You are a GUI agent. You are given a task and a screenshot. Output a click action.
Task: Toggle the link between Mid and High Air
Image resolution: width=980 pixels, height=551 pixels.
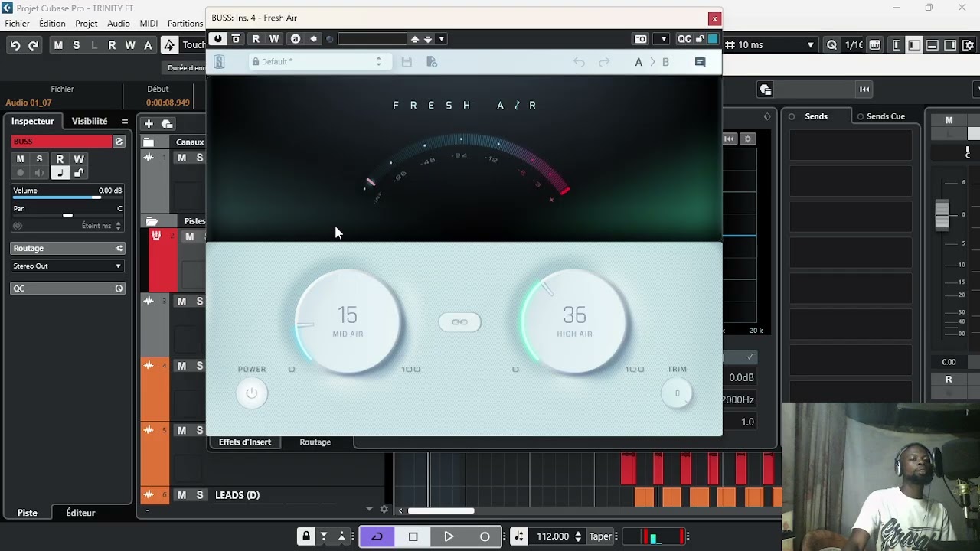(459, 322)
